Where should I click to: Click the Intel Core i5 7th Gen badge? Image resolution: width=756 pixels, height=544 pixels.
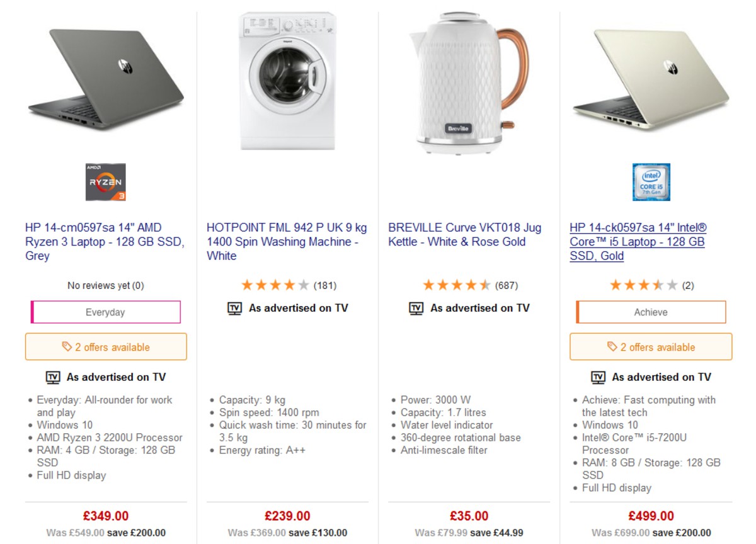point(651,182)
